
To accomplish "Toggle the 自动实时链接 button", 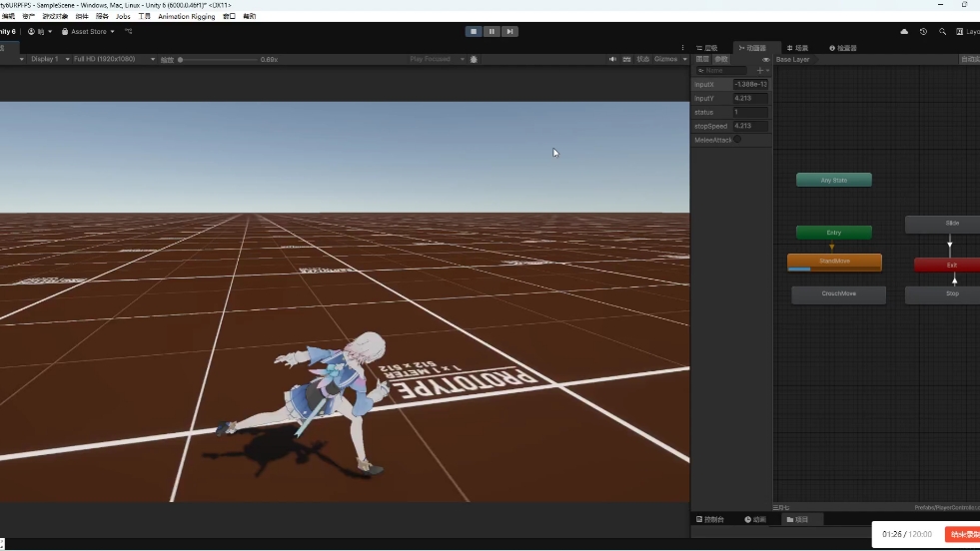I will coord(970,59).
